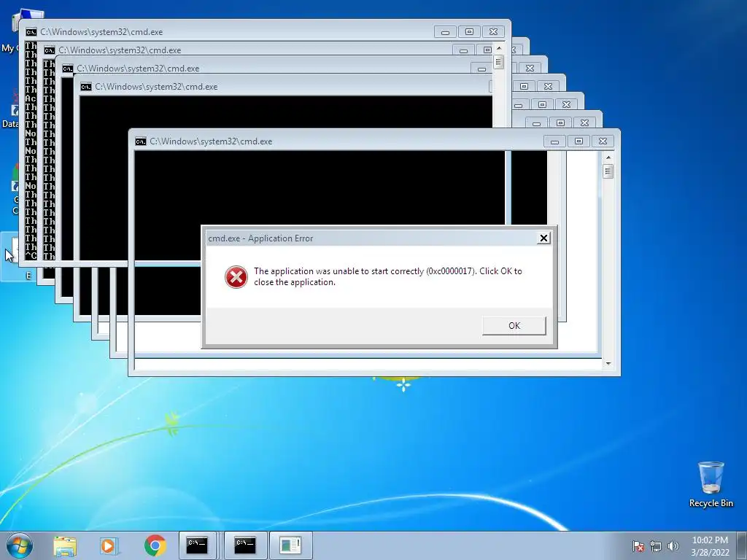Click the rearmost cmd window's title icon

point(31,32)
